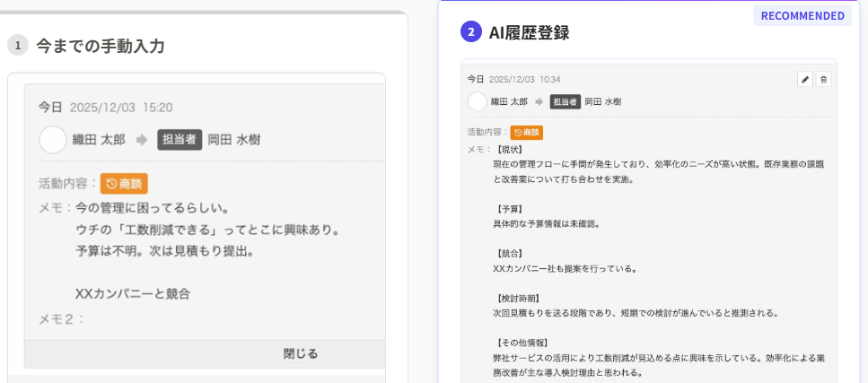Image resolution: width=868 pixels, height=383 pixels.
Task: Click the 織田 太郎 name in the manual input card
Action: point(100,140)
